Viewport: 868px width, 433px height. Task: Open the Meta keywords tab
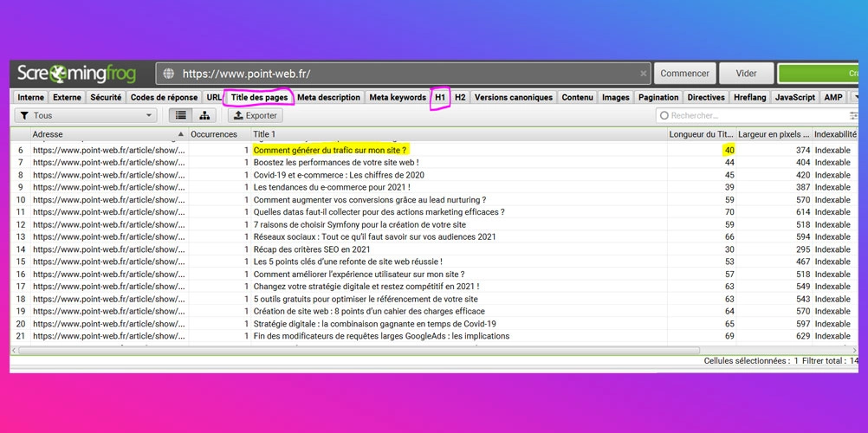pos(398,98)
